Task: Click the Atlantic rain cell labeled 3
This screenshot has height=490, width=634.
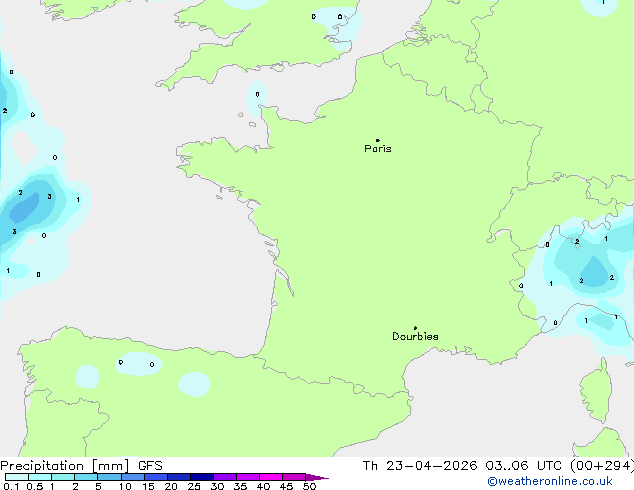Action: point(30,204)
